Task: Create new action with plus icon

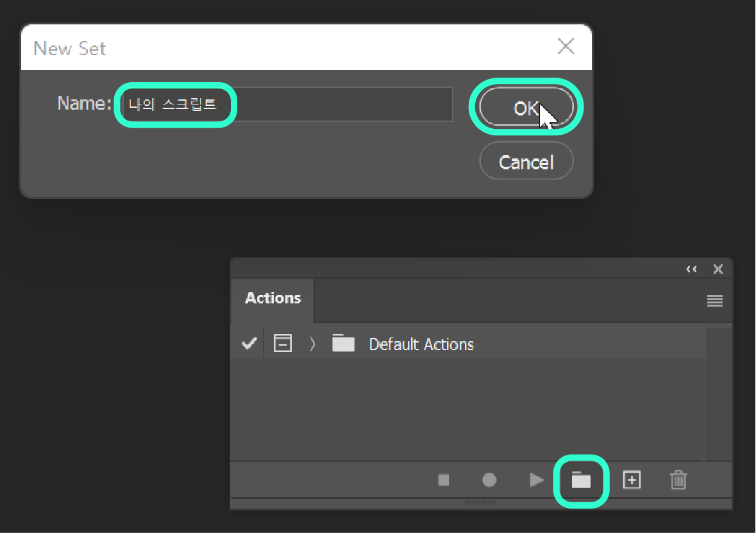Action: tap(632, 480)
